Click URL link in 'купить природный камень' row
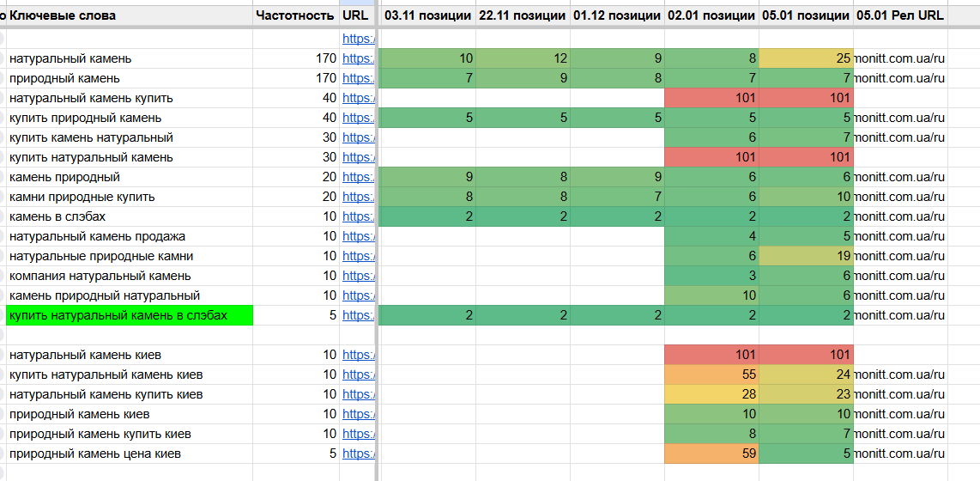Image resolution: width=980 pixels, height=481 pixels. click(x=357, y=118)
